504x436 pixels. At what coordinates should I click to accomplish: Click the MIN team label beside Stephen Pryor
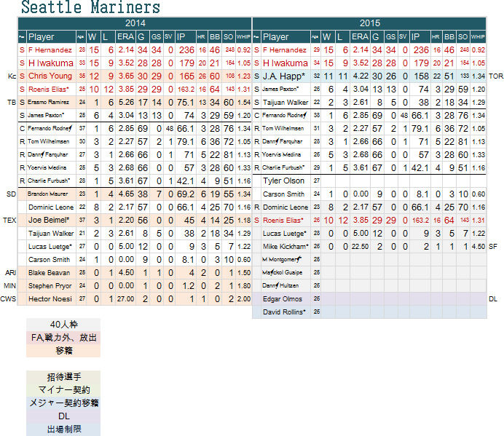[x=10, y=285]
